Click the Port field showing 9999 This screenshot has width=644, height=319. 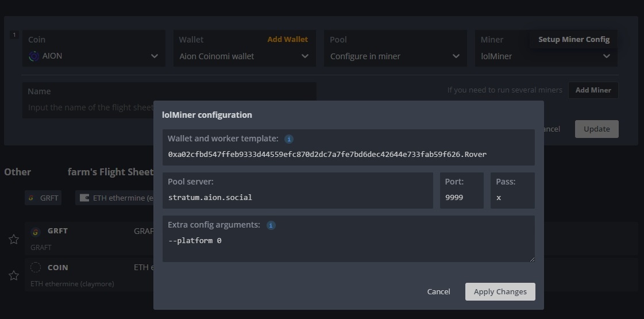coord(462,190)
